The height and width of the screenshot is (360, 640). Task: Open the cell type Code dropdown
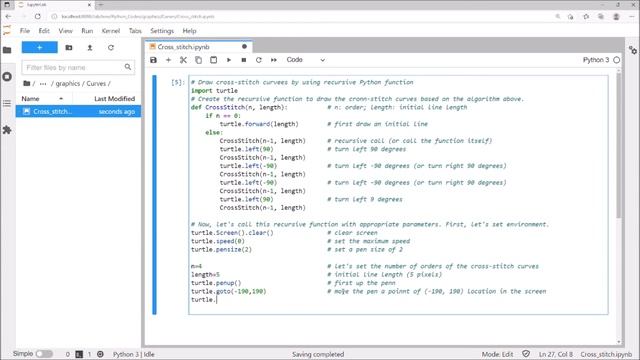[305, 60]
